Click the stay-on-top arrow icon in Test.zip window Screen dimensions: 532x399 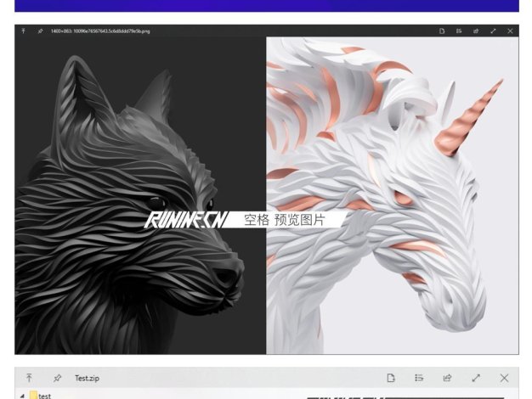29,378
